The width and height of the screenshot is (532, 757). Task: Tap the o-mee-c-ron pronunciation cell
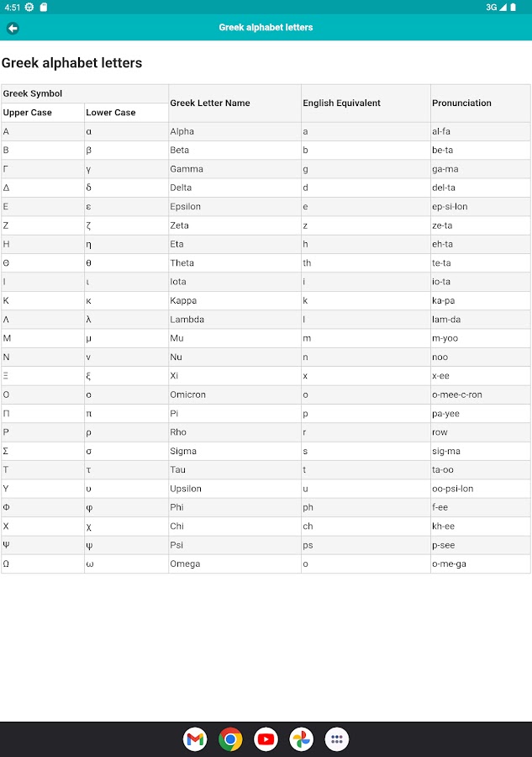457,395
